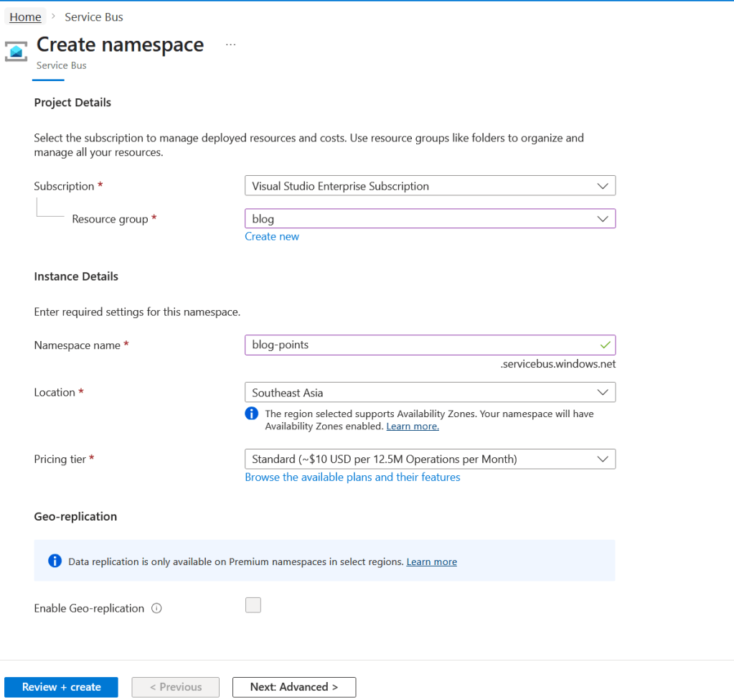
Task: Click the Enable Geo-replication label
Action: (x=89, y=608)
